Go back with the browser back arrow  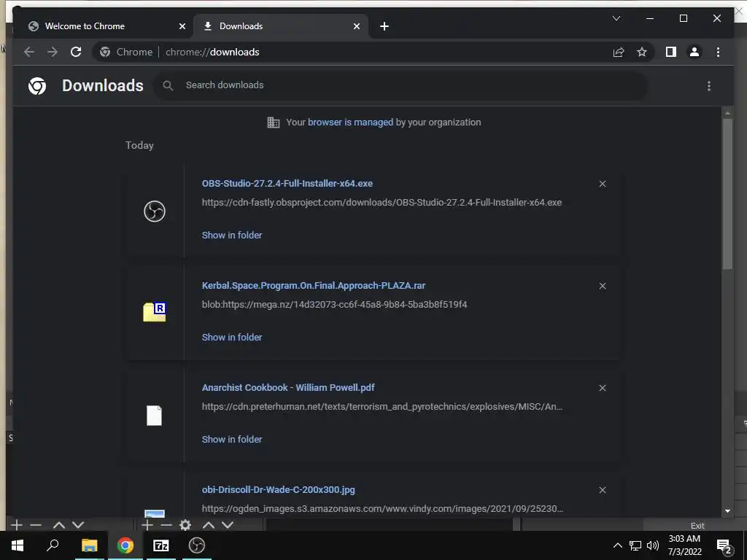point(29,52)
